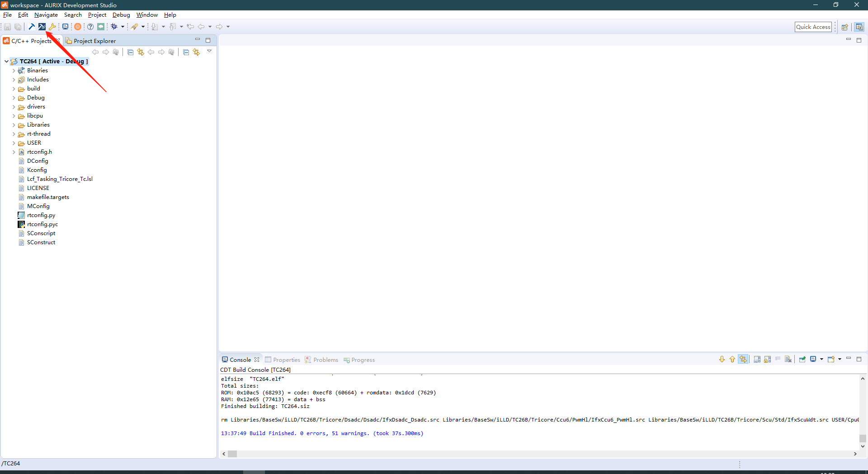Screen dimensions: 868x474
Task: Open the Project menu
Action: coord(97,15)
